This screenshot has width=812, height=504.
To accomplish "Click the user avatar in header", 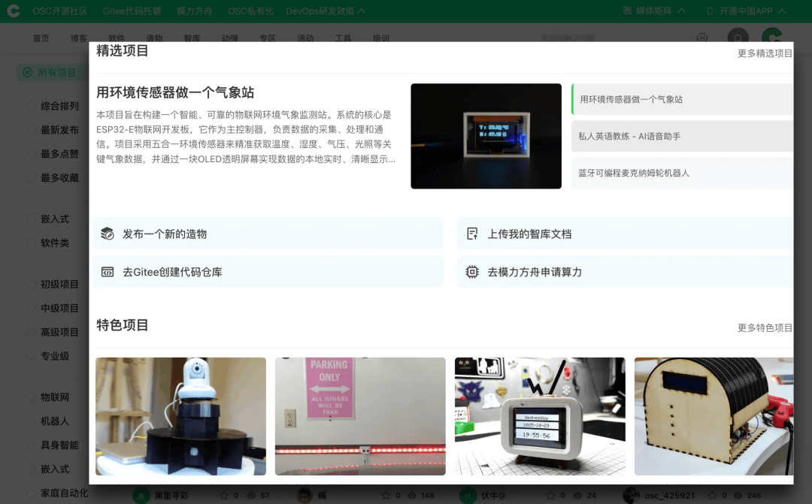I will 771,38.
